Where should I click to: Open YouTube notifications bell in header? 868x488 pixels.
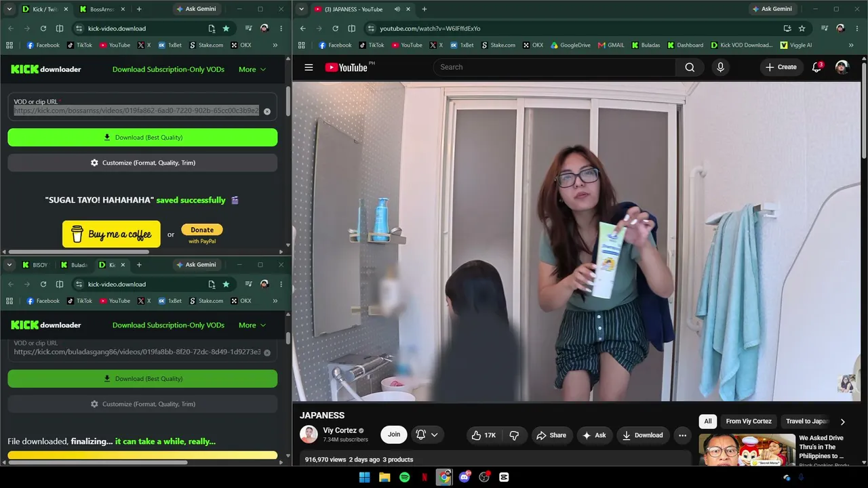click(816, 67)
